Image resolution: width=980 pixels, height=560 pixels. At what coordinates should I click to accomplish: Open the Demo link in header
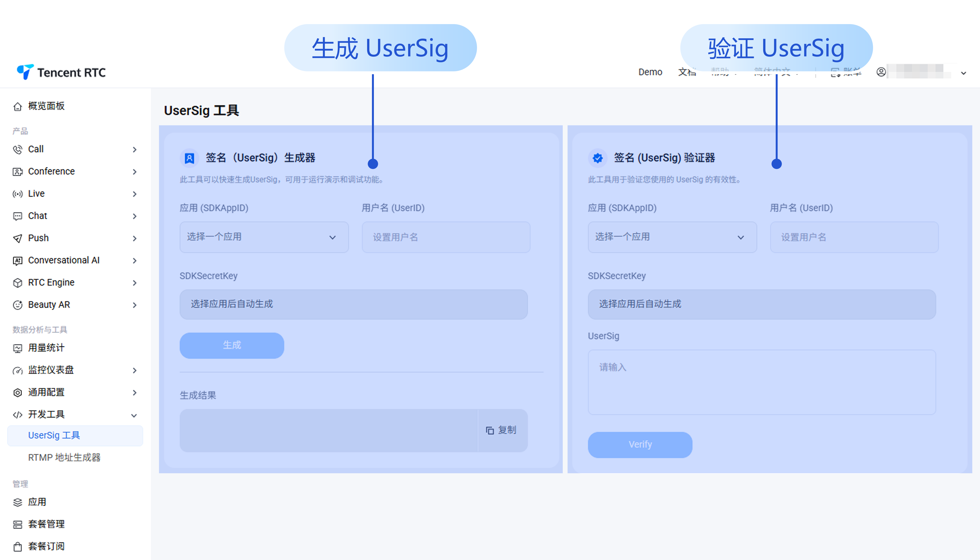point(650,72)
